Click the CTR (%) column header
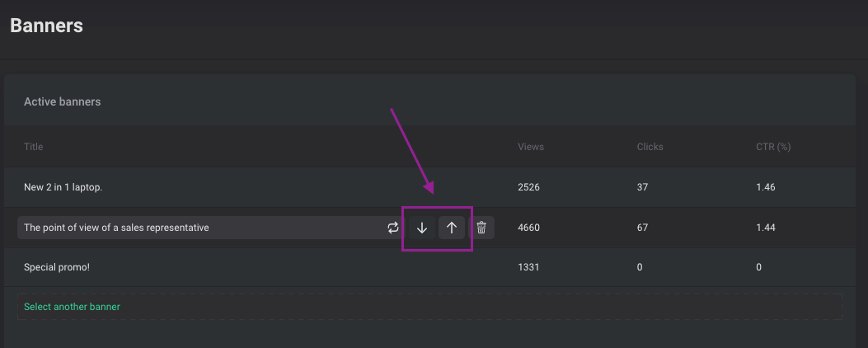The image size is (868, 348). click(773, 147)
